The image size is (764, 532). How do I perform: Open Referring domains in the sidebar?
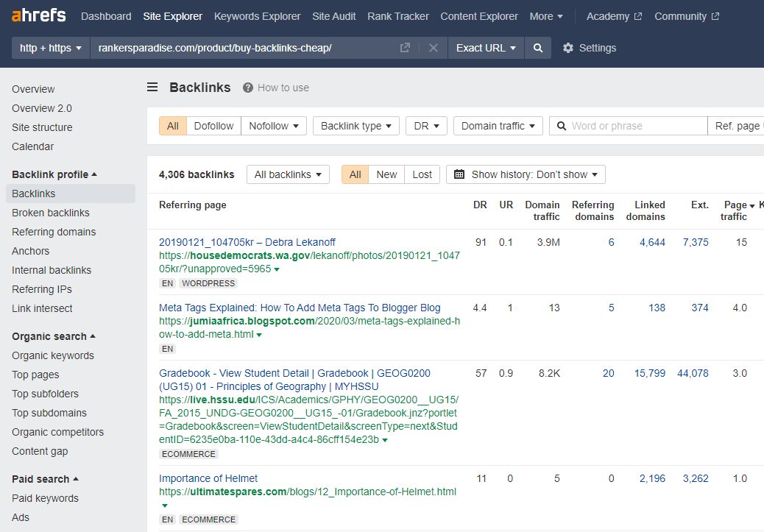coord(54,232)
